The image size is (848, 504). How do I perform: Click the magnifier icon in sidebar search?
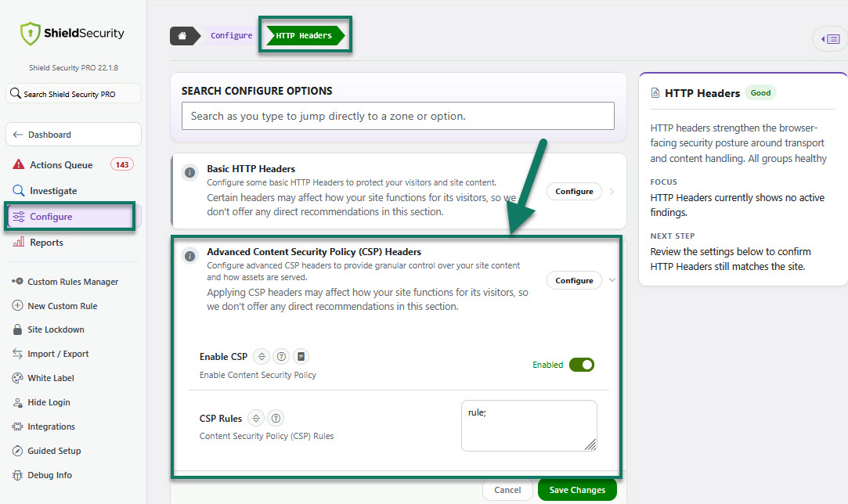(16, 93)
